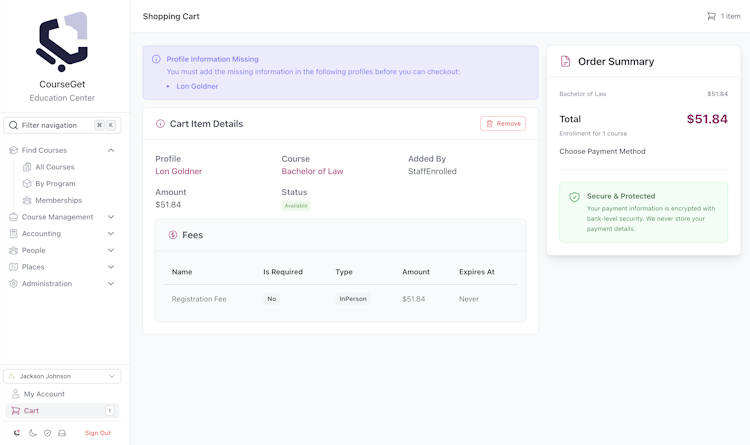Image resolution: width=750 pixels, height=445 pixels.
Task: Click the No badge under Is Required
Action: tap(272, 299)
